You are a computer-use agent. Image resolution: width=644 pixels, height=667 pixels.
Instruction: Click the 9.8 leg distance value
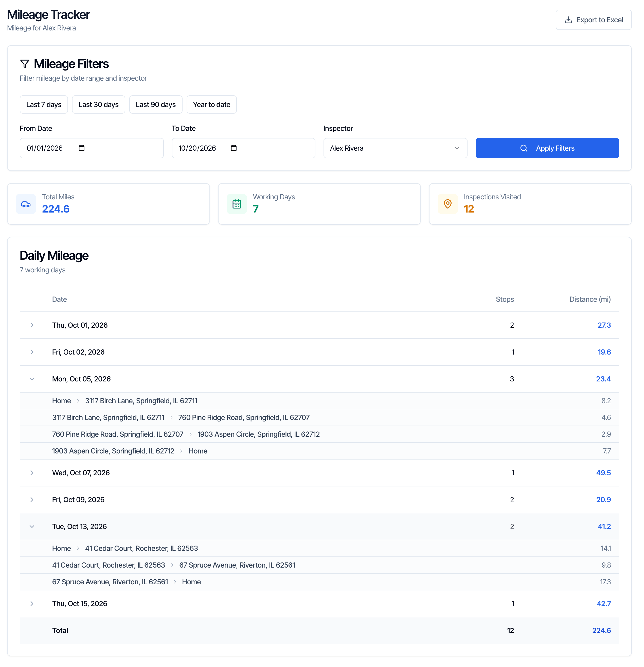pos(606,565)
